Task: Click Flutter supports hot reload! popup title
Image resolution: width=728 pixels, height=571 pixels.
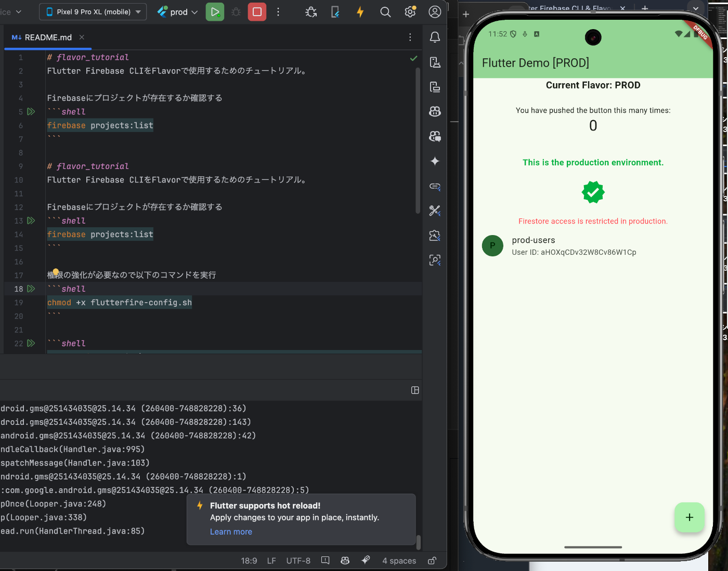Action: pyautogui.click(x=265, y=505)
